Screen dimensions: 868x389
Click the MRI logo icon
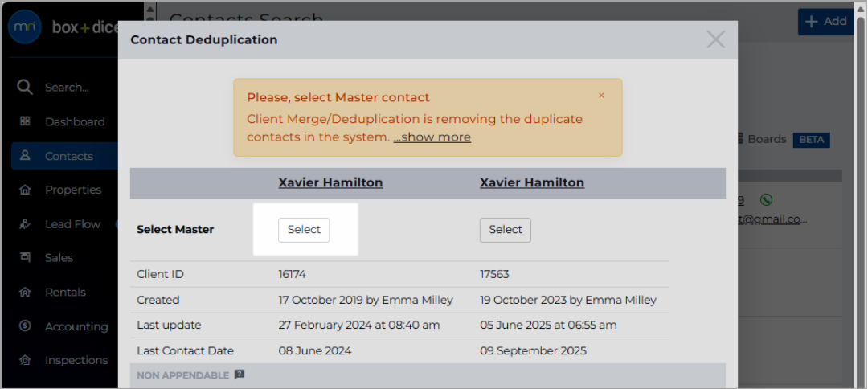pos(24,27)
